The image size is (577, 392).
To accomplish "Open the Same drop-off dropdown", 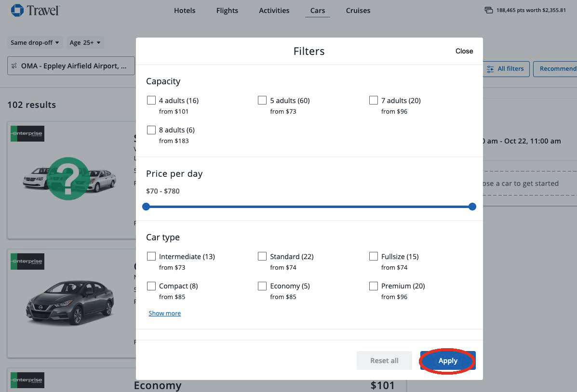I will coord(35,42).
